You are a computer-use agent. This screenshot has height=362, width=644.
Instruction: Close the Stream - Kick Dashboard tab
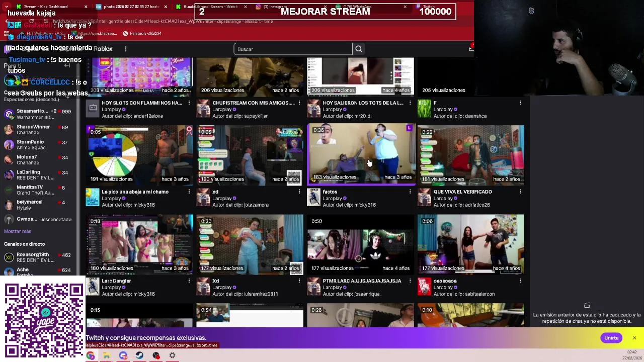coord(86,7)
